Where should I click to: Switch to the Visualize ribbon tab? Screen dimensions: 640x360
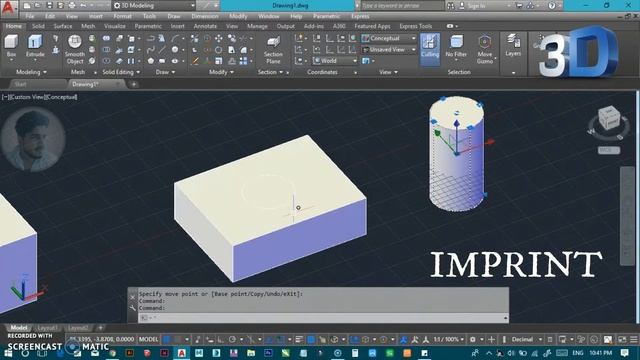115,26
